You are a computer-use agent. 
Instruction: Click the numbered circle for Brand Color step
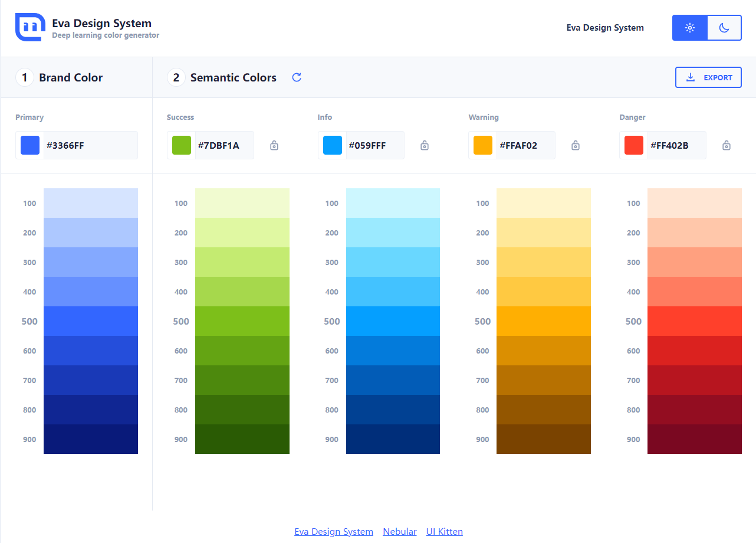[24, 77]
